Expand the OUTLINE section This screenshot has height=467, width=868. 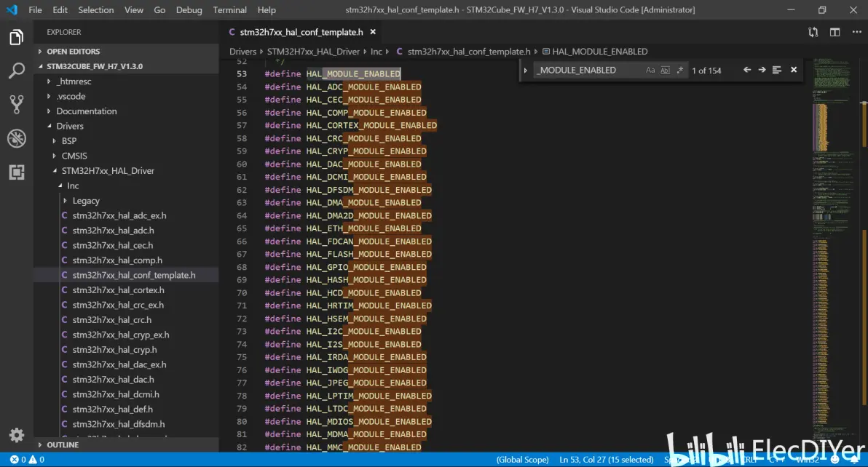coord(63,444)
